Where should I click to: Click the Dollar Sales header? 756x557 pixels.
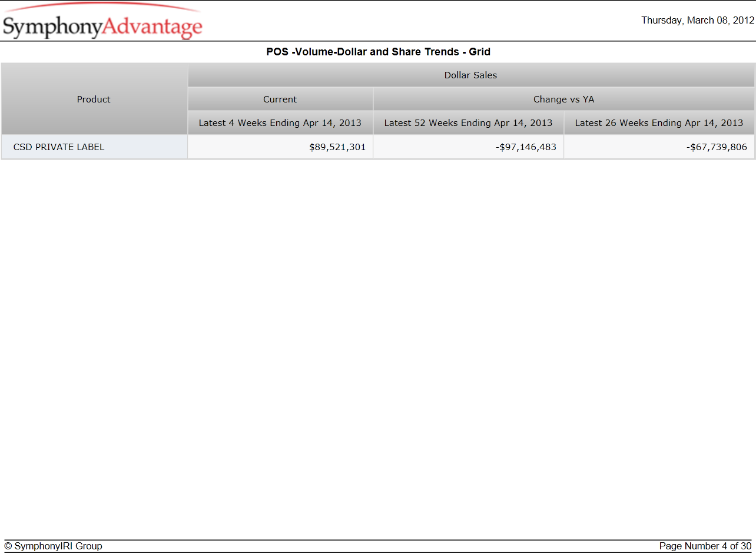pyautogui.click(x=471, y=75)
